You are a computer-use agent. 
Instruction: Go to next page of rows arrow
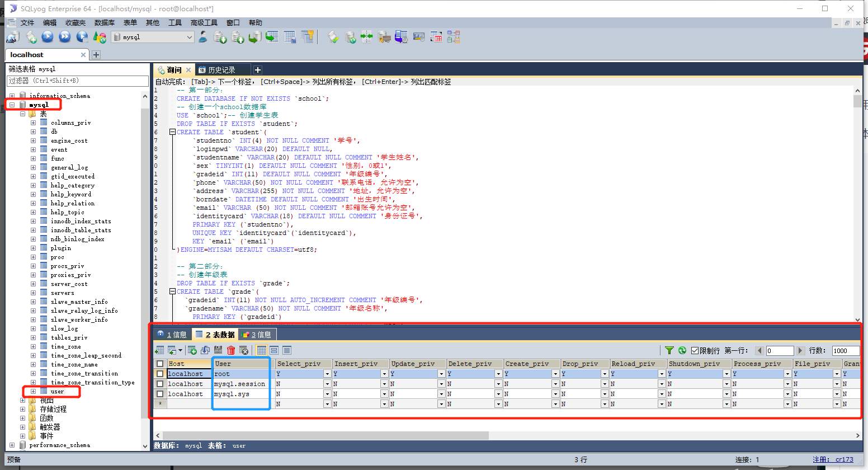click(x=800, y=351)
